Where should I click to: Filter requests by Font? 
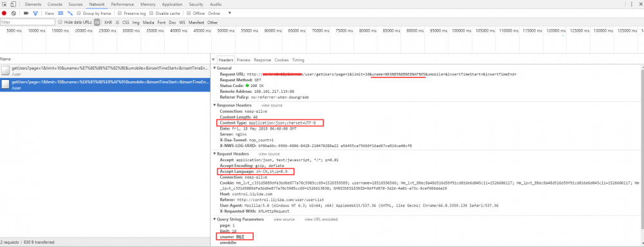(x=162, y=22)
